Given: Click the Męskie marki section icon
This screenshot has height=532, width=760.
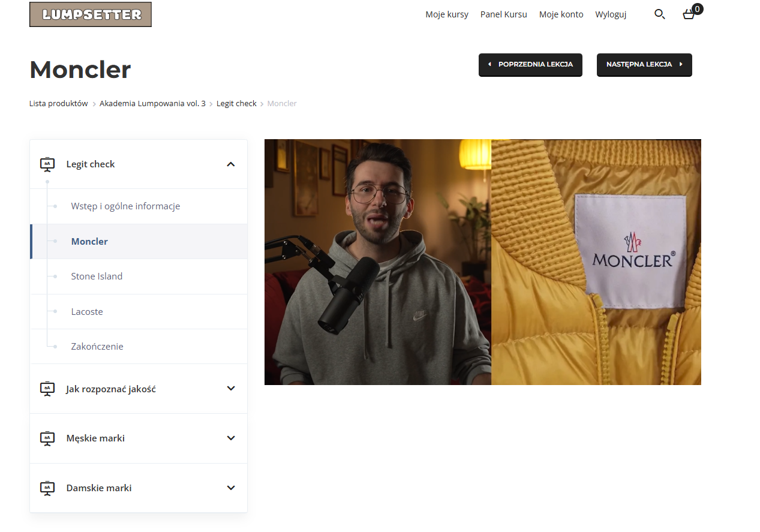Looking at the screenshot, I should [47, 438].
